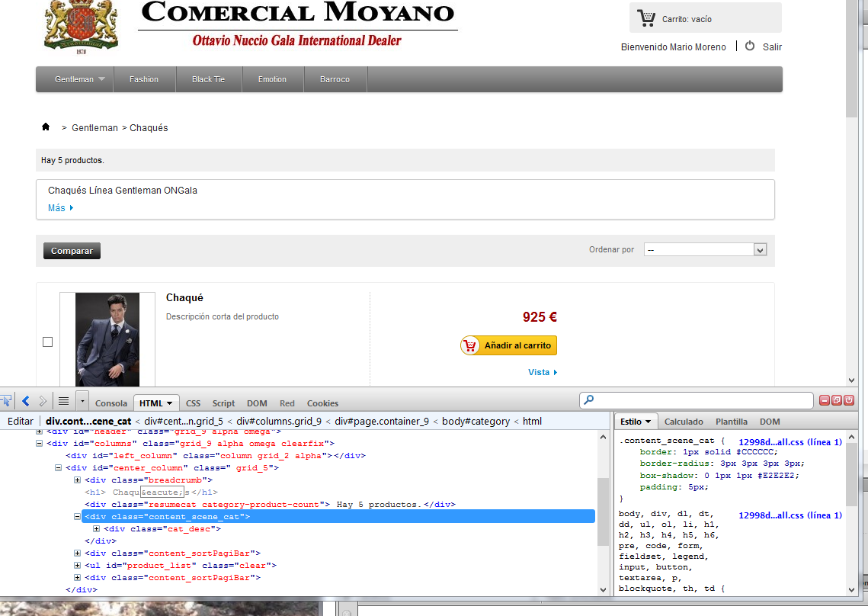Go back with Firebug's blue arrow

pos(25,401)
